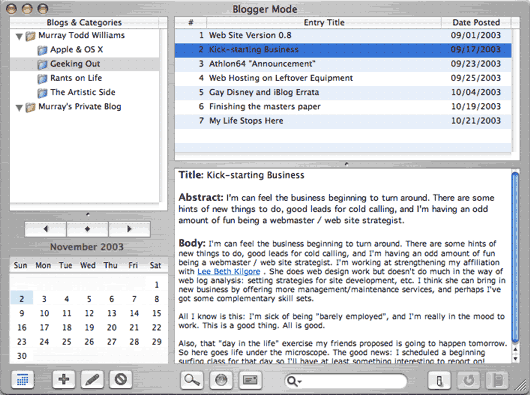This screenshot has width=530, height=395.
Task: Collapse the Murray Todd Williams blog
Action: pyautogui.click(x=19, y=36)
